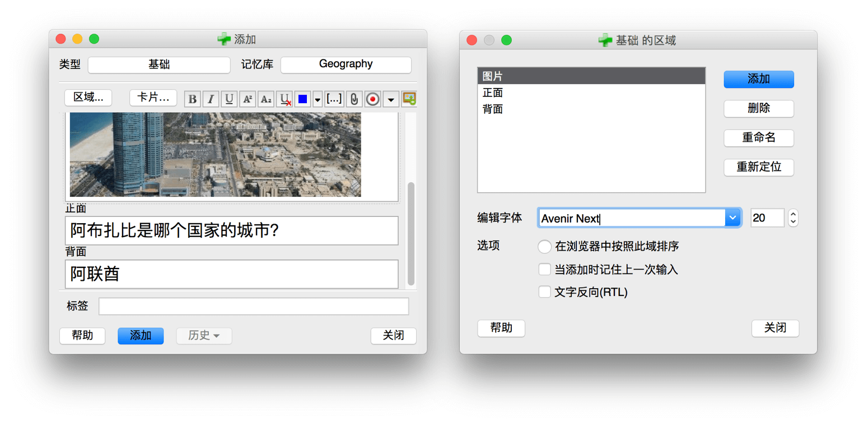Click the 正面 front text field
This screenshot has height=426, width=868.
coord(232,230)
